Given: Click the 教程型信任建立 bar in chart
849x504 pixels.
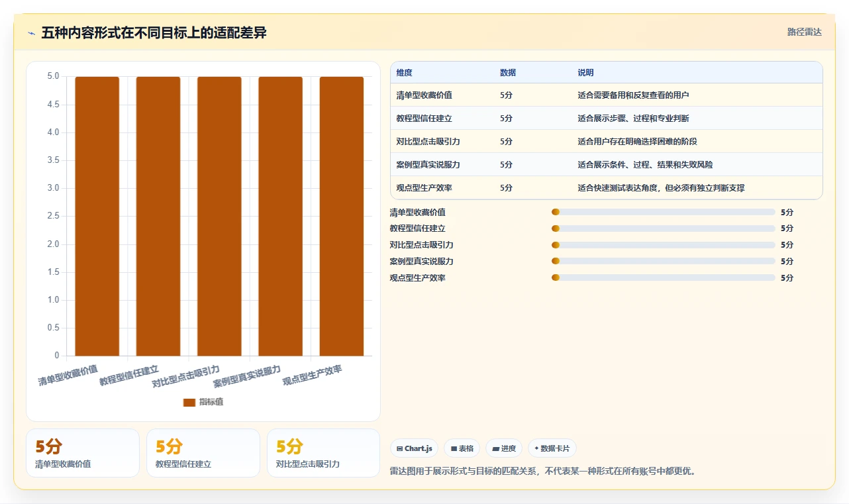Looking at the screenshot, I should click(158, 217).
